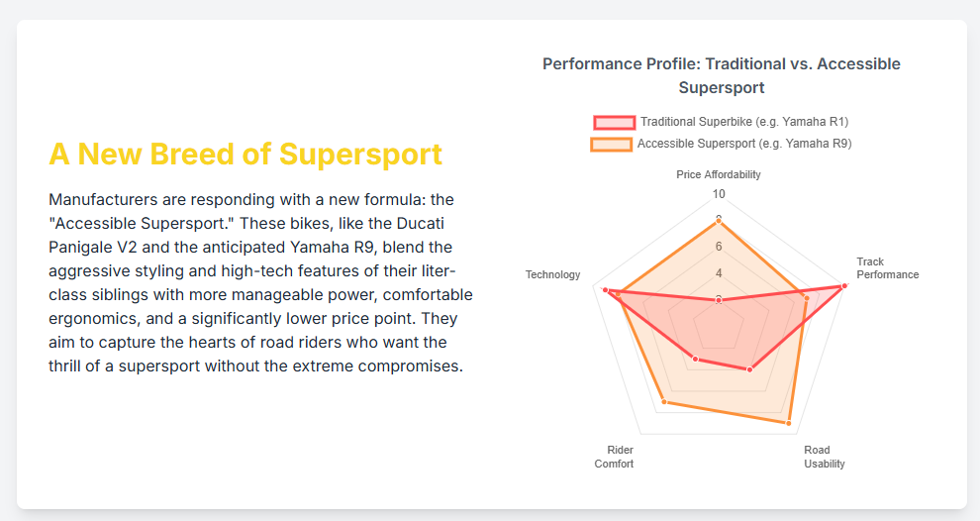Click the Road Usability axis label
This screenshot has width=980, height=521.
824,457
